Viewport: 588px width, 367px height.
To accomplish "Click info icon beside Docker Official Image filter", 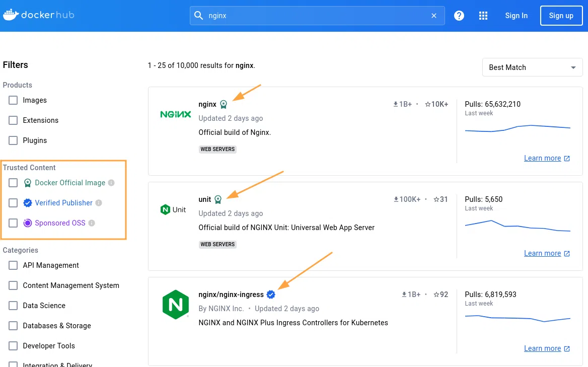I will tap(111, 183).
